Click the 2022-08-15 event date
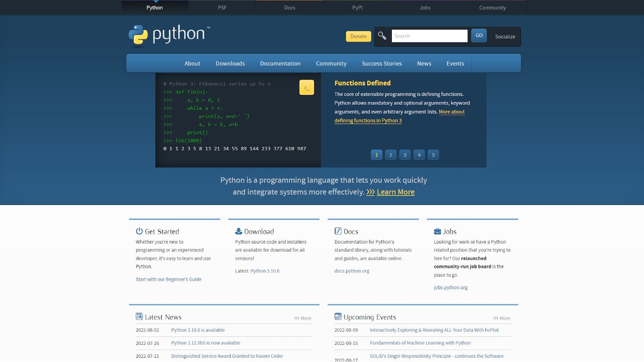 [x=346, y=343]
